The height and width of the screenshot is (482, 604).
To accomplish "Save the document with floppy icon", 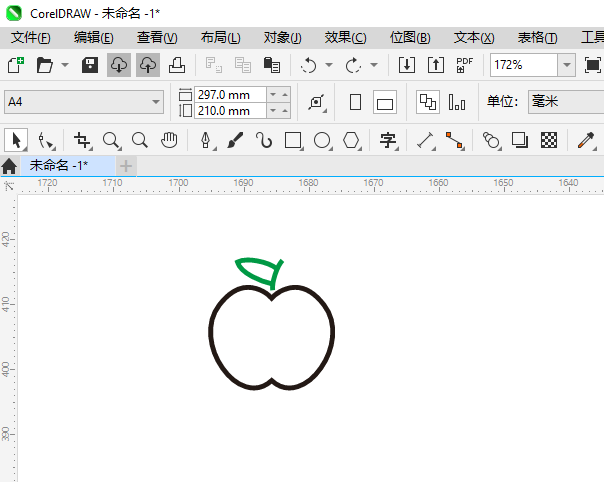I will coord(90,65).
